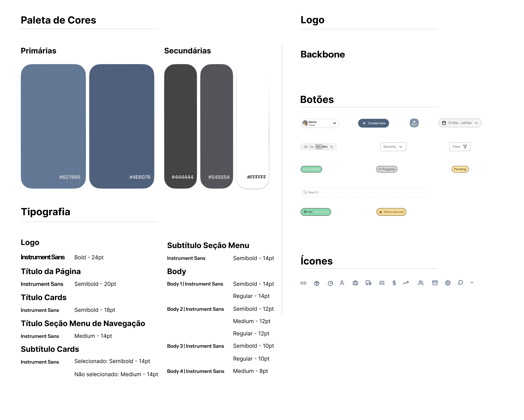Open the 01 Mar - 24 Mar date picker
Screen dimensions: 524x420
460,123
